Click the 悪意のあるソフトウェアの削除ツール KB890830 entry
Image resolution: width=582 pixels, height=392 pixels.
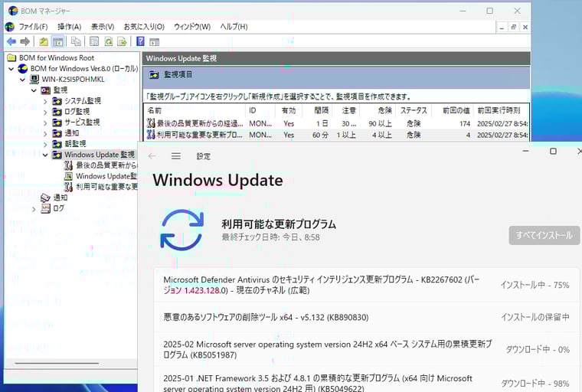tap(366, 317)
